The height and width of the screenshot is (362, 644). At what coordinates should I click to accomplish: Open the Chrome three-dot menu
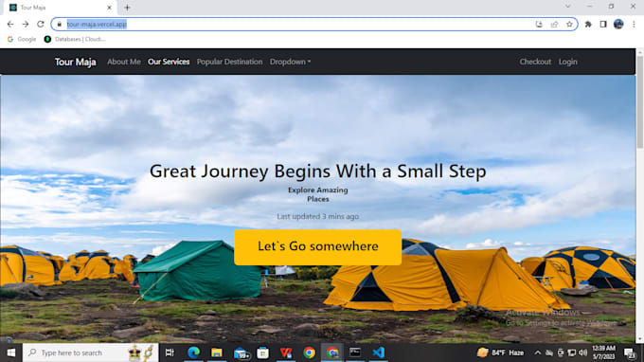click(634, 25)
